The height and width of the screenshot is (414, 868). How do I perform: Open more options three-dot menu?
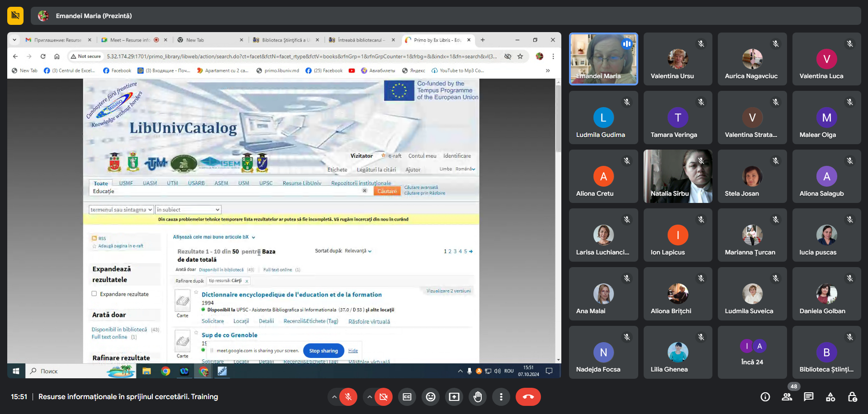(x=501, y=397)
